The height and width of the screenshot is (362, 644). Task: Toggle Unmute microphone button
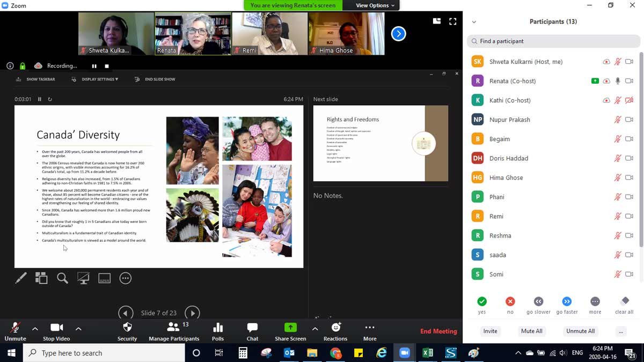pyautogui.click(x=15, y=331)
